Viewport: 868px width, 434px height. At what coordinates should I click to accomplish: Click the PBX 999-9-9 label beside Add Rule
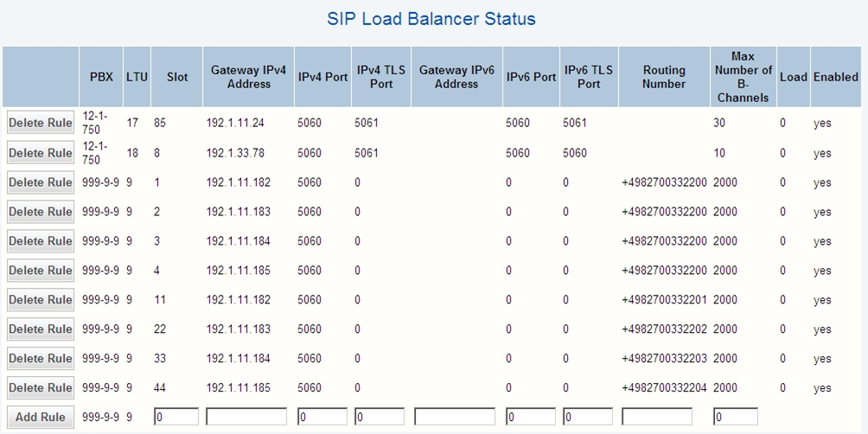pos(101,418)
